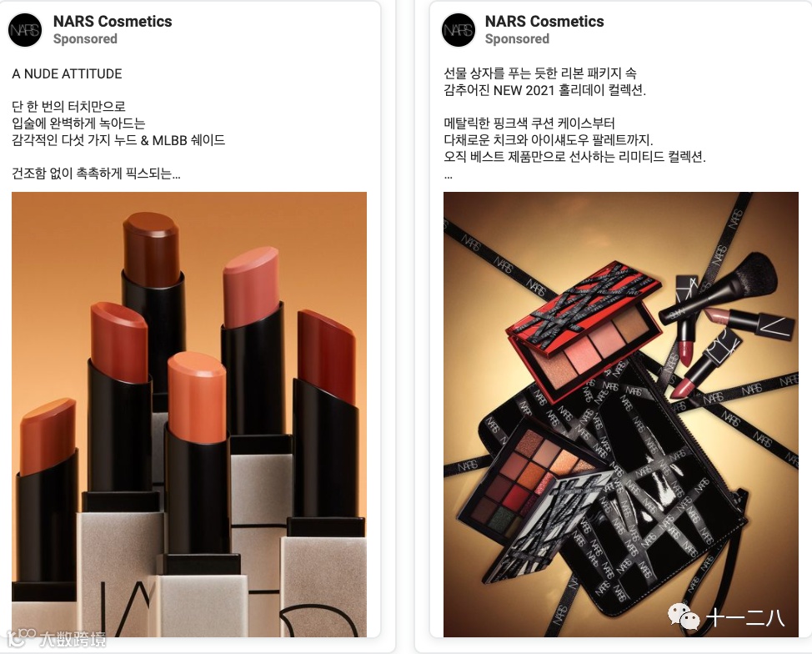
Task: Click the WeChat logo watermark icon
Action: [684, 616]
